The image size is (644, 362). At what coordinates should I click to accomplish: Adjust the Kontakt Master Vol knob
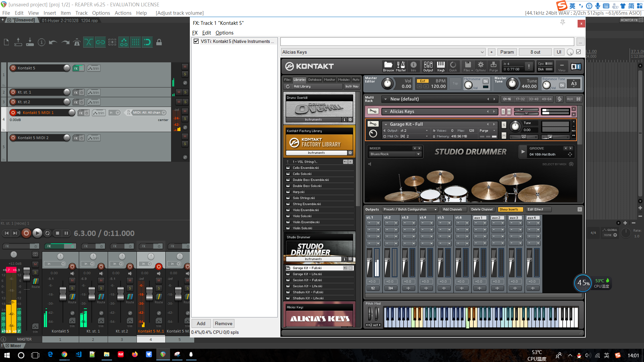[x=387, y=83]
